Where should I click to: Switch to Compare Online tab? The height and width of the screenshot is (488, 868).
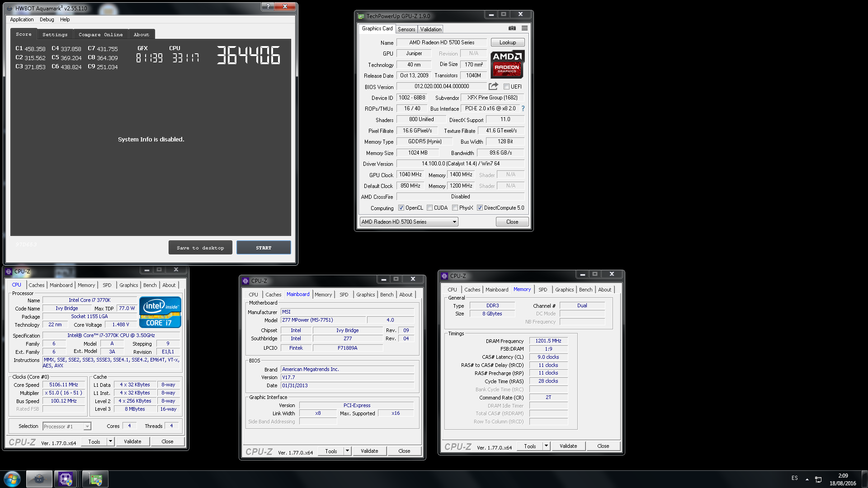pos(100,34)
